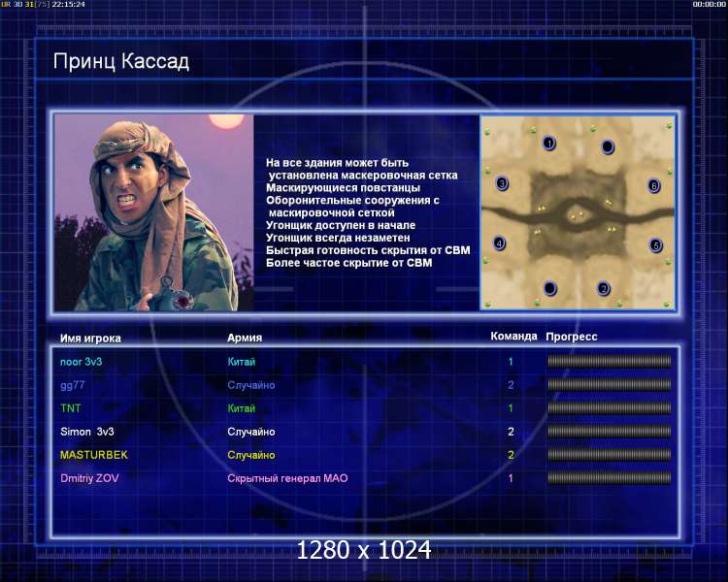Image resolution: width=728 pixels, height=582 pixels.
Task: Click the progress bar for MASTURBEK
Action: [610, 454]
